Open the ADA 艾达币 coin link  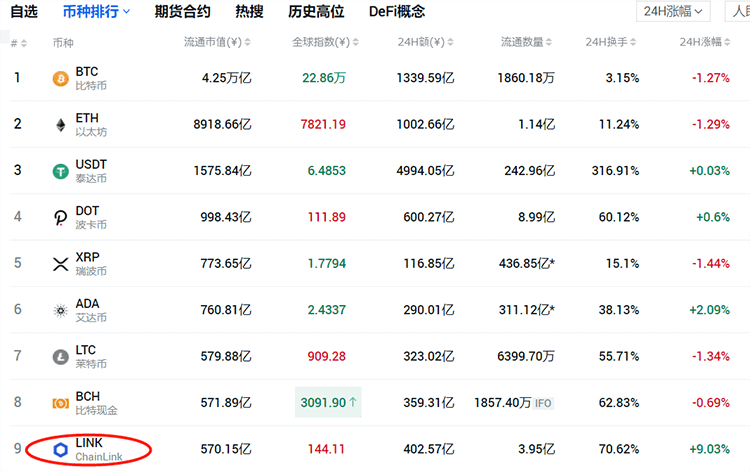tap(91, 311)
